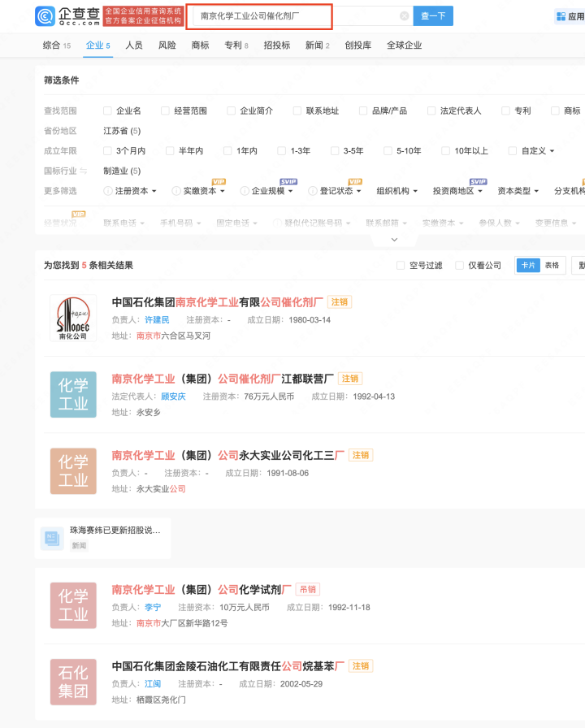Screen dimensions: 585x728
Task: Open the 组织机构 dropdown filter
Action: point(397,191)
